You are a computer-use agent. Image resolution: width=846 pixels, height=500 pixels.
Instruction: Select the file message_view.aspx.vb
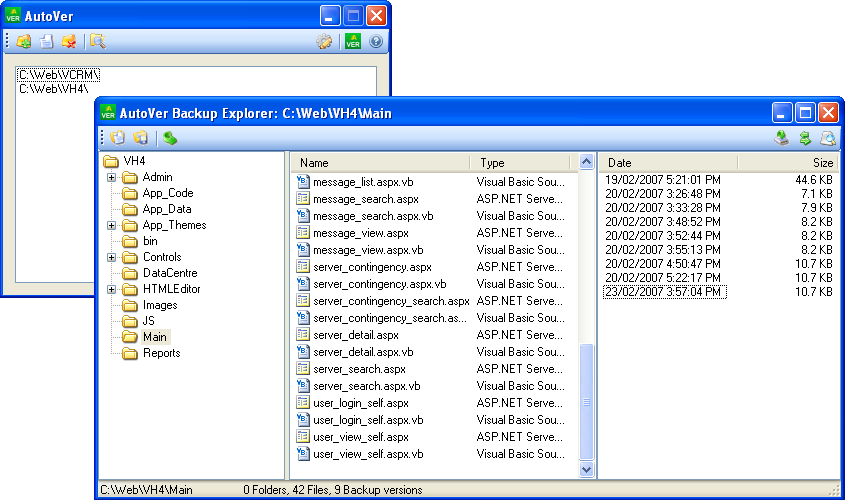pos(368,250)
